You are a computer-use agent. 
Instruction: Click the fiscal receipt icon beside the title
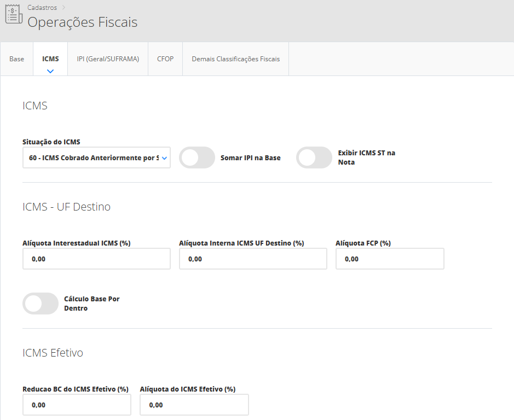point(14,15)
